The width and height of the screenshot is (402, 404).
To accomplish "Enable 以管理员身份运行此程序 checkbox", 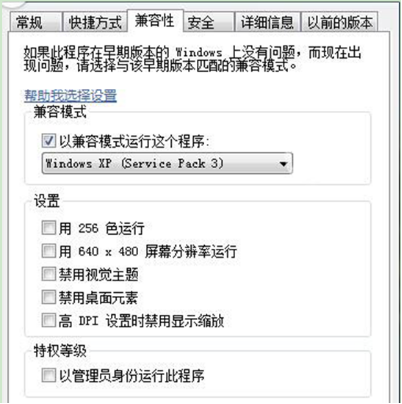I will point(49,375).
